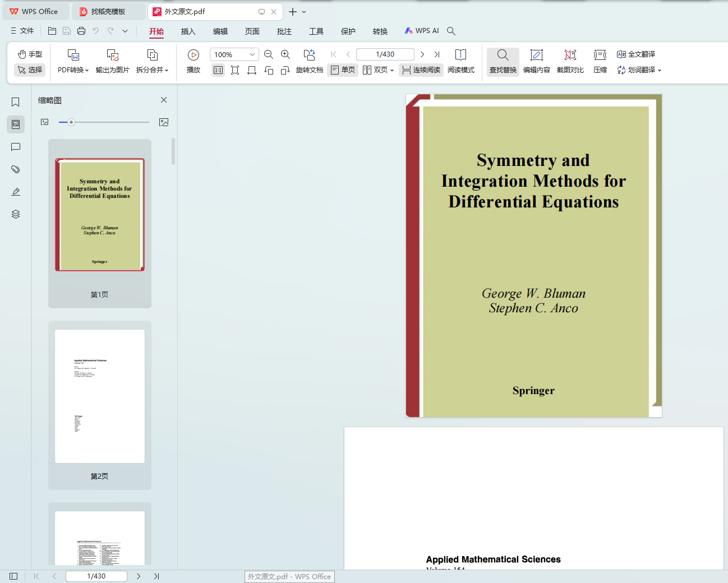Expand the Double Page (双页) options arrow
This screenshot has width=728, height=583.
[x=392, y=71]
